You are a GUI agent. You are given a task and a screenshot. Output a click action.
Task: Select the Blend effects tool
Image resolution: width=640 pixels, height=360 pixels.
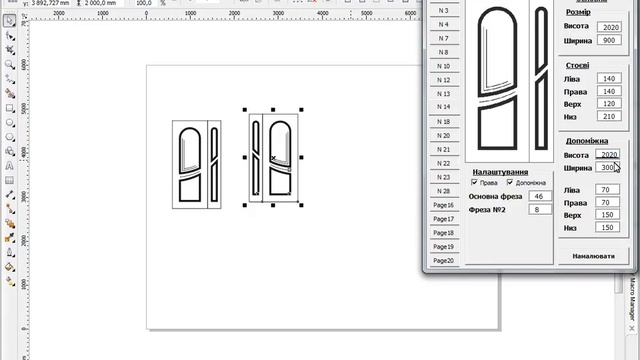click(9, 224)
